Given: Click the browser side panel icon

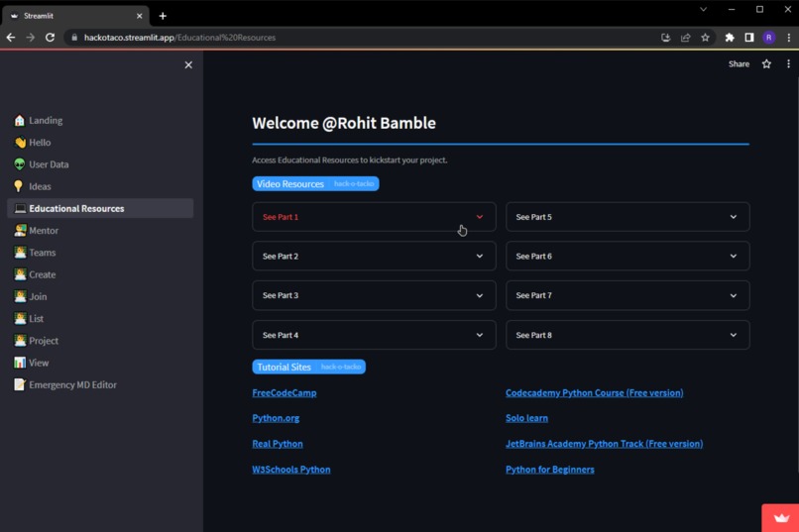Looking at the screenshot, I should click(749, 38).
